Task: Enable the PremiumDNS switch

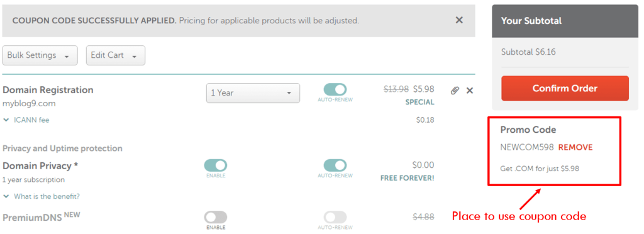Action: pyautogui.click(x=215, y=217)
